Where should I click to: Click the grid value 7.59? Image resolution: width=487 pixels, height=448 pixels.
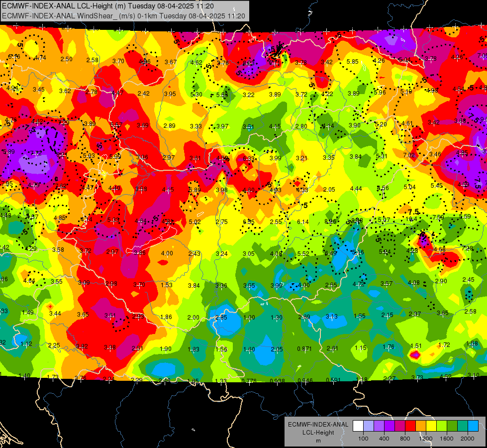[438, 218]
